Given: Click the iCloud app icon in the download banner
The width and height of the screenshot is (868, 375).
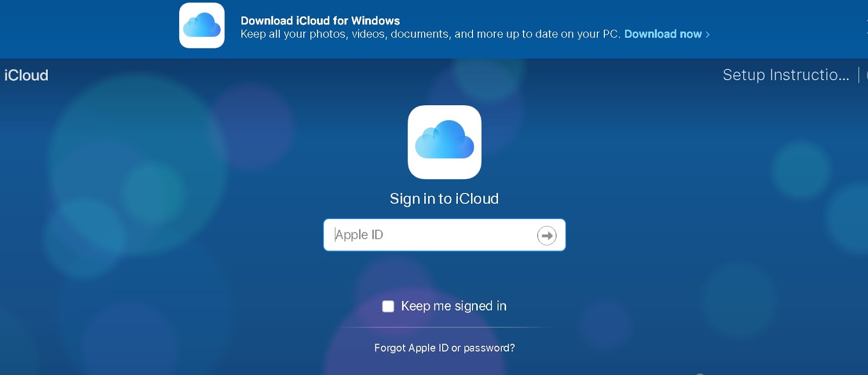Looking at the screenshot, I should coord(202,25).
